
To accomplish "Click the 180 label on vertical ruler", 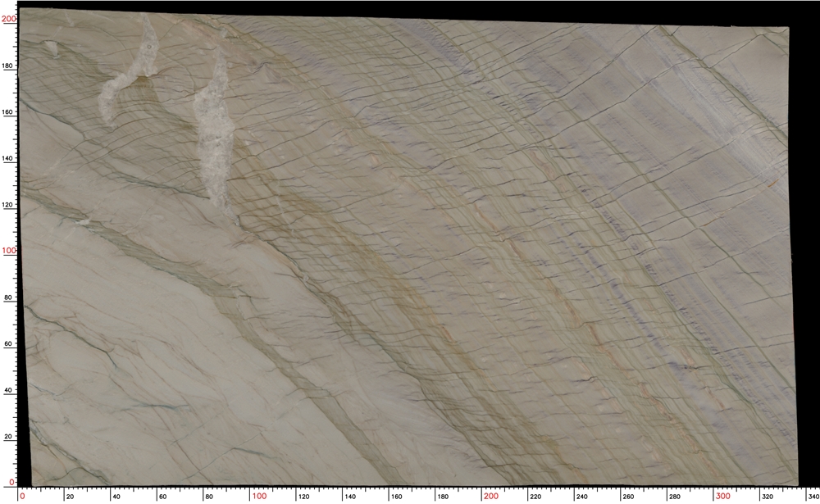I will click(x=8, y=66).
